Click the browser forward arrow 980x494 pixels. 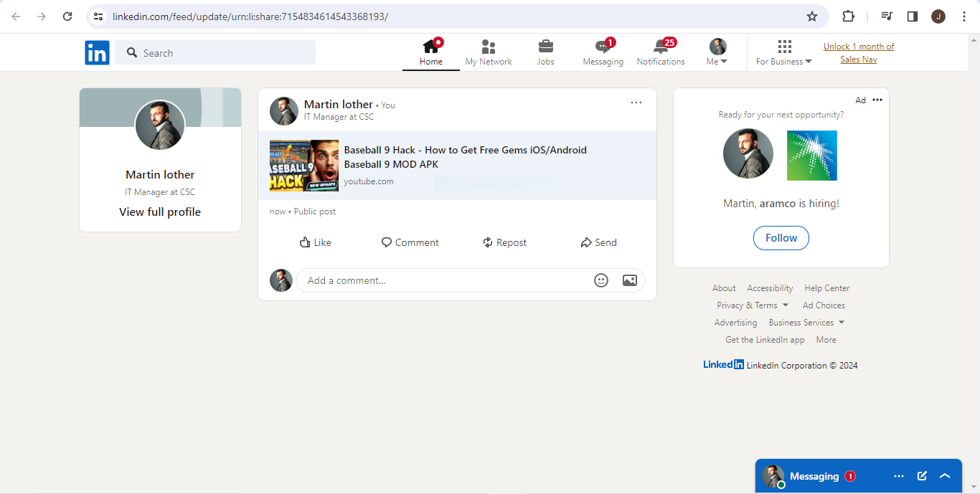[x=42, y=16]
